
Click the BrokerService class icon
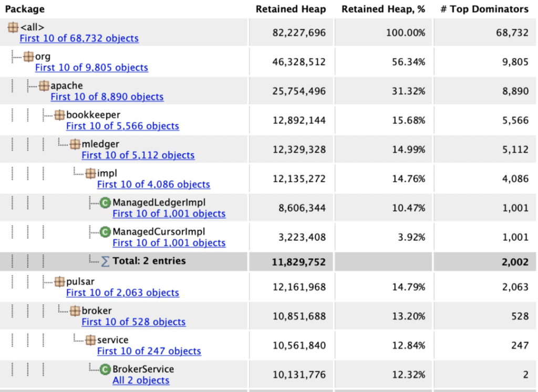click(105, 369)
